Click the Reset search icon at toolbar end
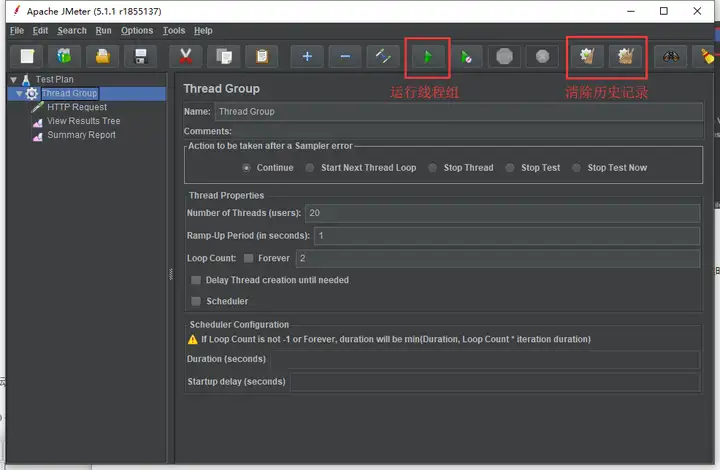 pos(706,56)
